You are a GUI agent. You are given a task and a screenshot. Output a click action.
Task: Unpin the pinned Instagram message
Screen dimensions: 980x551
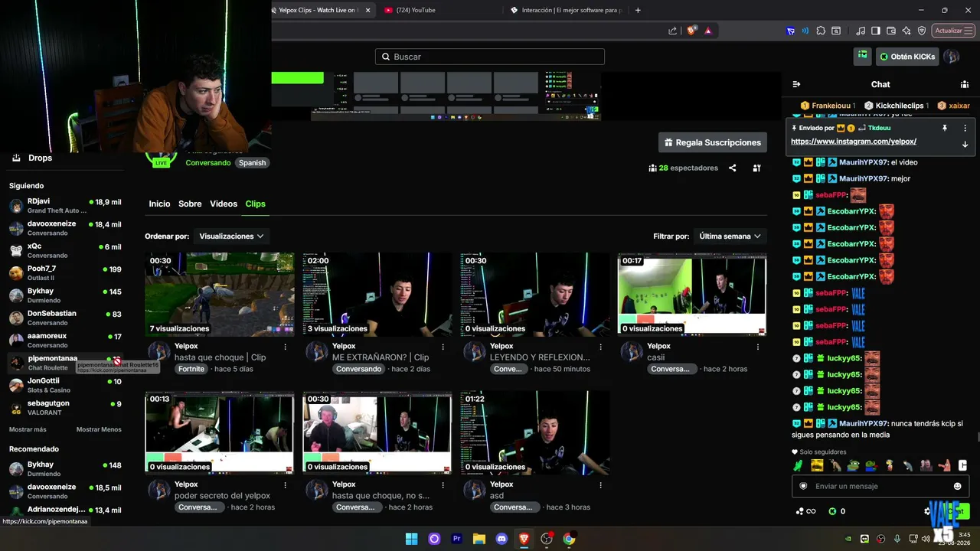tap(945, 128)
